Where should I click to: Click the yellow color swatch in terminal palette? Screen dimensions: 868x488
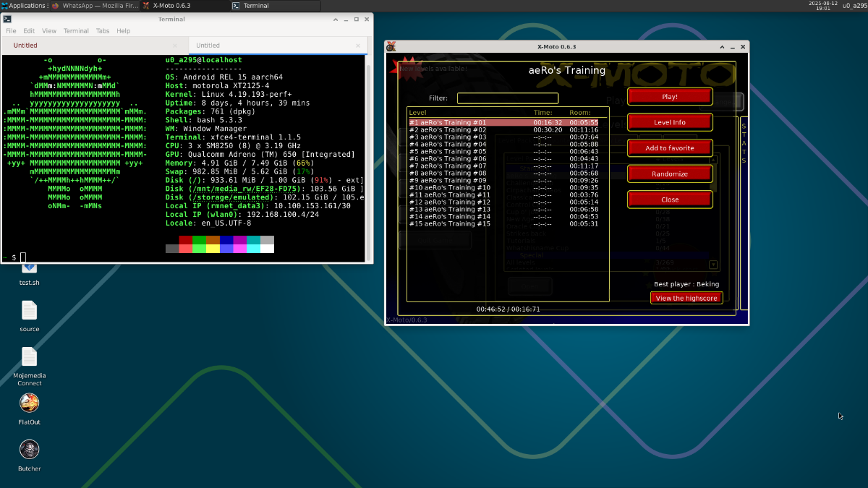(x=213, y=249)
